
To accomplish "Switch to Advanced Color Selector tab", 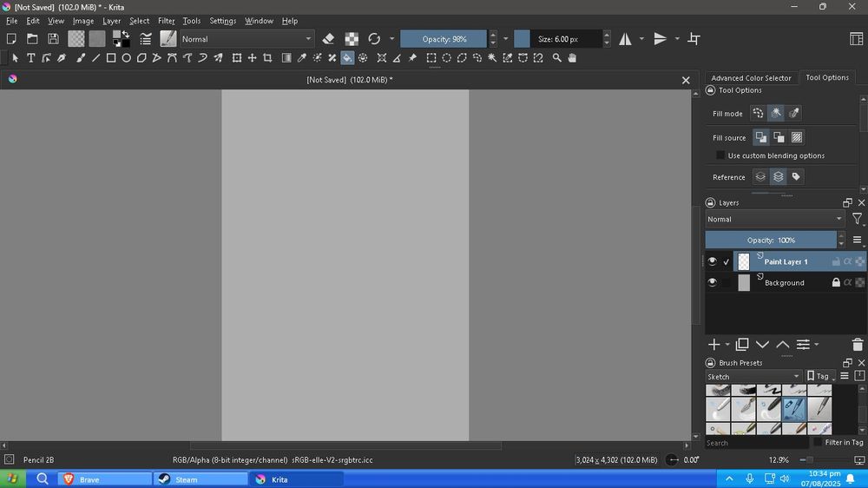I will [751, 78].
